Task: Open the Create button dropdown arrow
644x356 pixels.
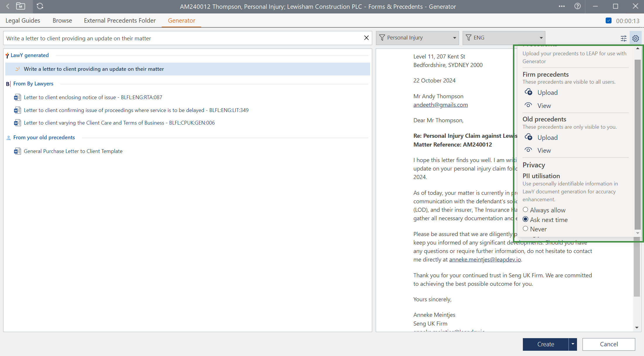Action: 573,344
